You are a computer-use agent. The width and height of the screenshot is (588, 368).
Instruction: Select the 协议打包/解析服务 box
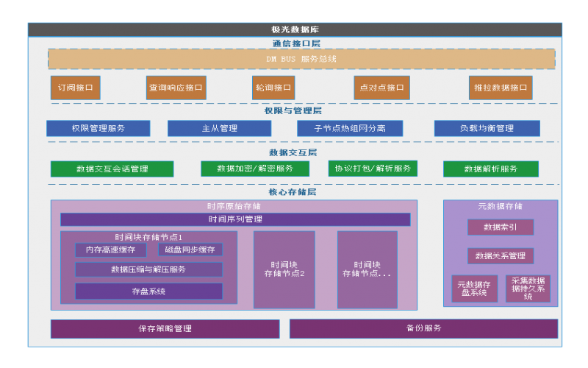point(373,169)
